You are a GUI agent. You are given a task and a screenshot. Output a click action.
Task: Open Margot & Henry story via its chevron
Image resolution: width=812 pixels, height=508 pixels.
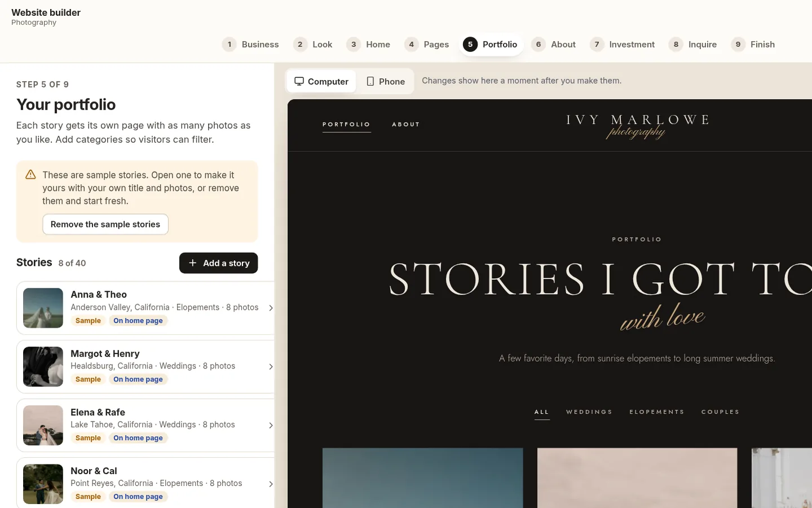[271, 367]
